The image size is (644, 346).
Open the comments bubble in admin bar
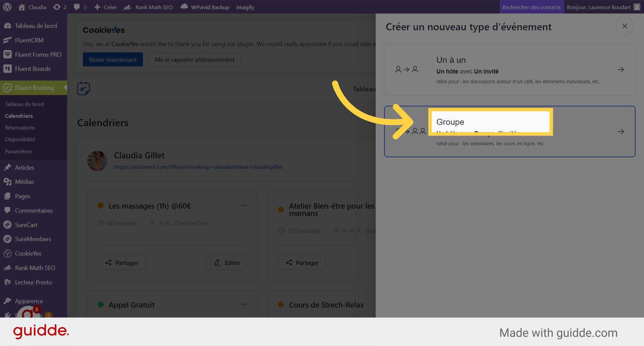[80, 7]
